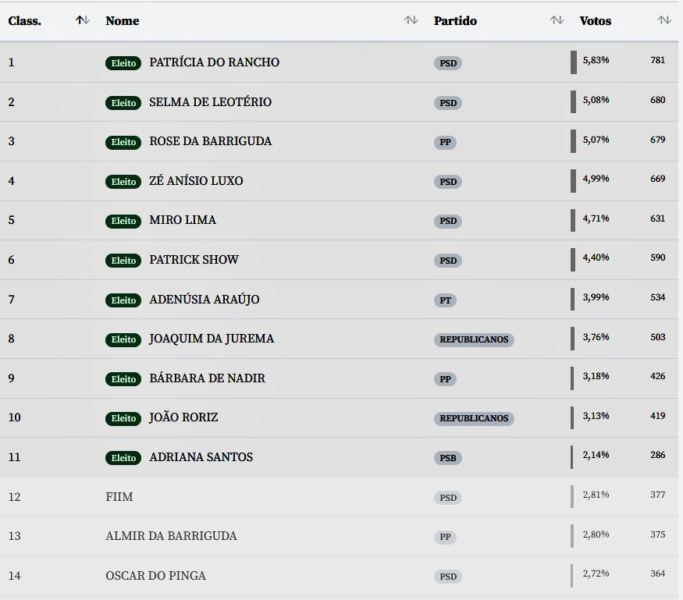The width and height of the screenshot is (683, 600).
Task: Click sort arrows next to Nome header
Action: (411, 21)
